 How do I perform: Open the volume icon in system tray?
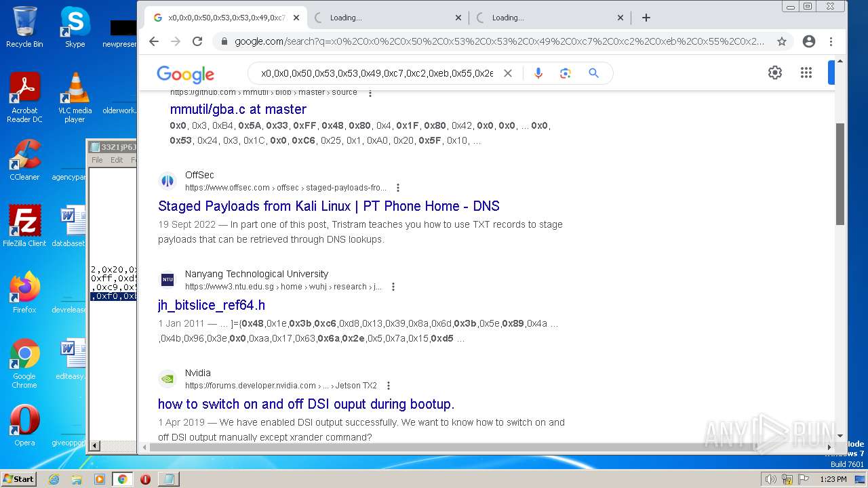point(770,479)
